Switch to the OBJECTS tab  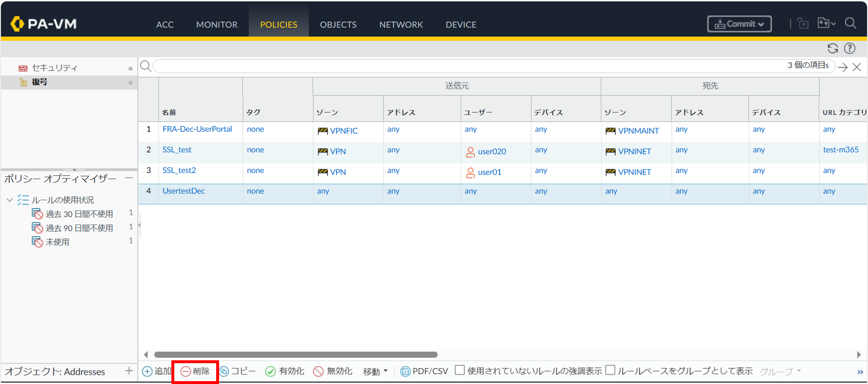338,25
